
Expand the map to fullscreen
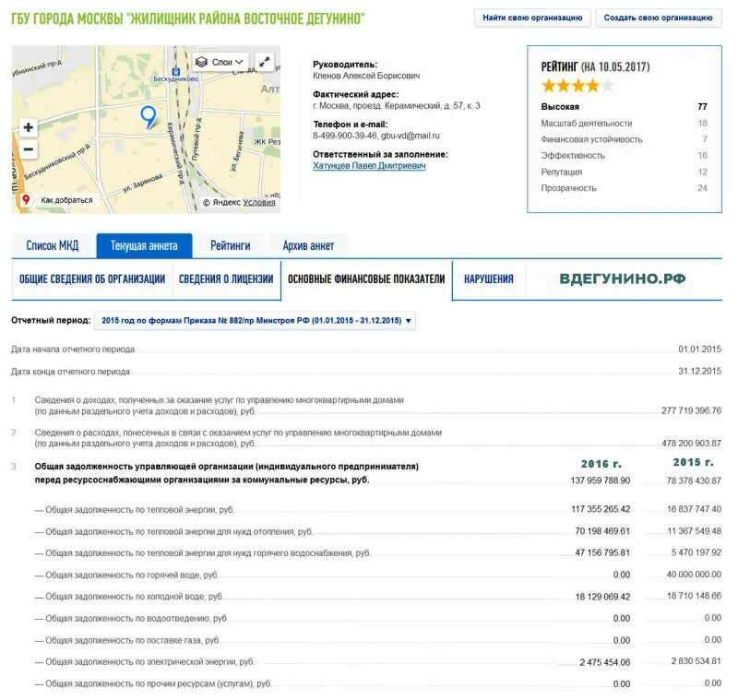point(265,61)
